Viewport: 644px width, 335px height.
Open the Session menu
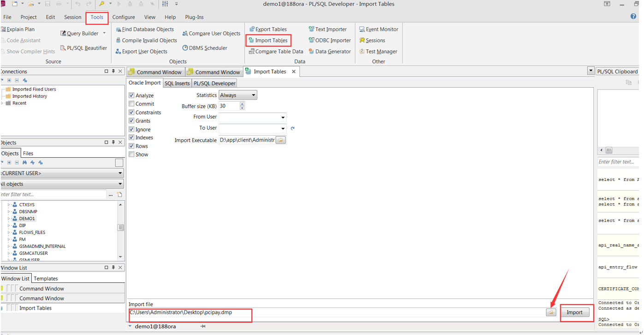click(x=72, y=17)
